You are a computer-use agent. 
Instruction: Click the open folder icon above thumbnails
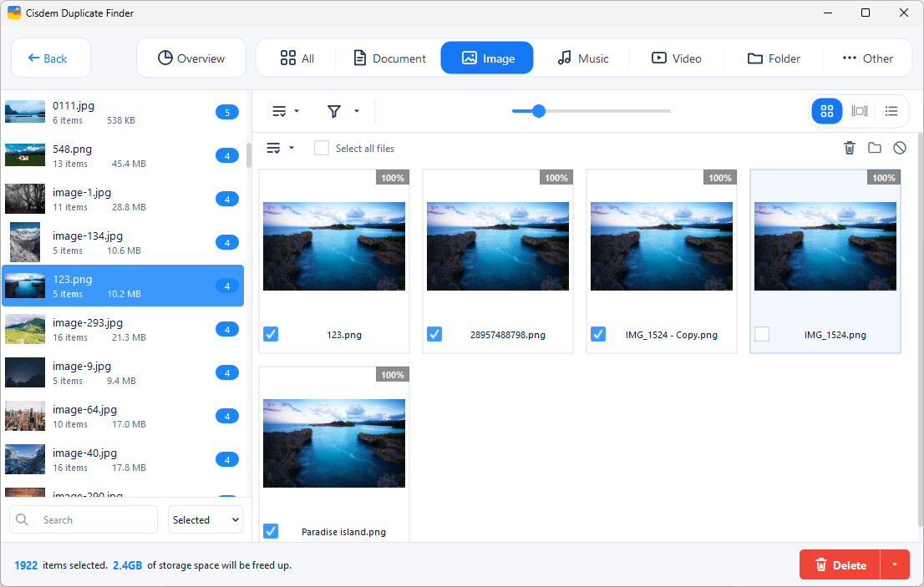[875, 148]
